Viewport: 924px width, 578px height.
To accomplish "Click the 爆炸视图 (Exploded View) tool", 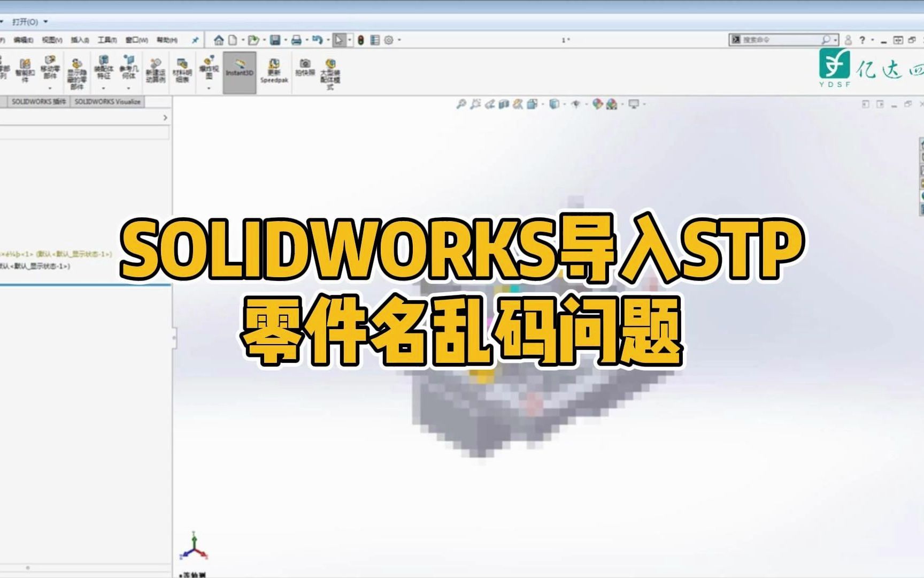I will [209, 68].
